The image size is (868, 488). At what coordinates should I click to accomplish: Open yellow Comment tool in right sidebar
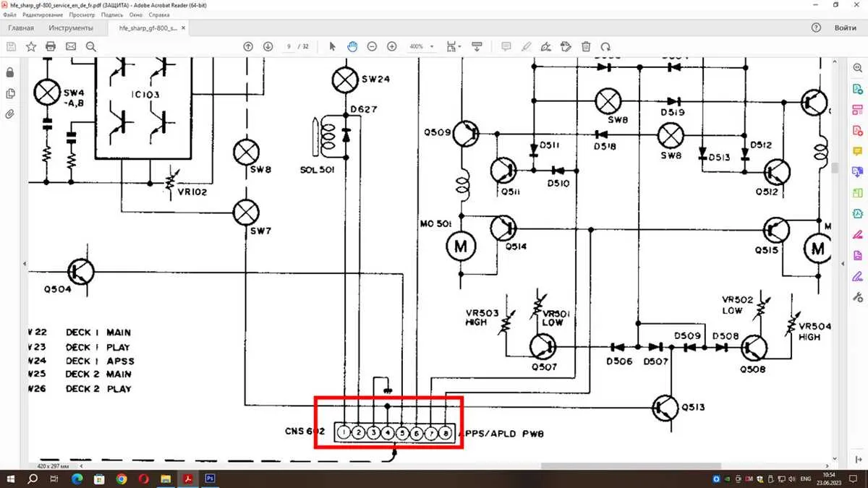[858, 151]
